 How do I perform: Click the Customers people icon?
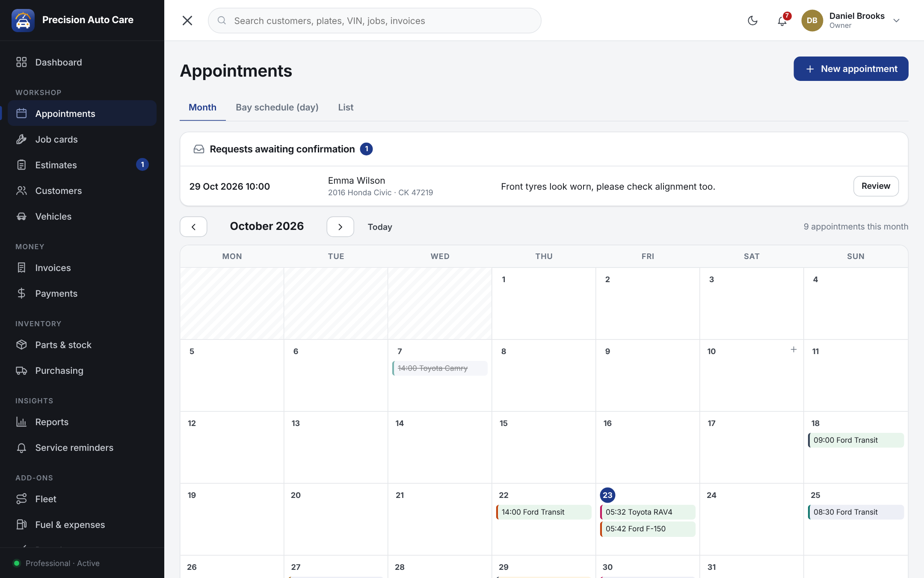[21, 191]
